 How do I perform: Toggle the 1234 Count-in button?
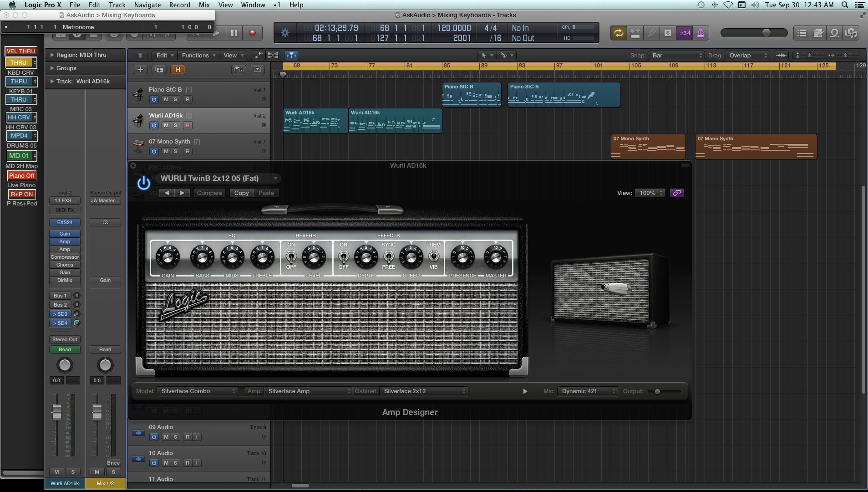(684, 33)
